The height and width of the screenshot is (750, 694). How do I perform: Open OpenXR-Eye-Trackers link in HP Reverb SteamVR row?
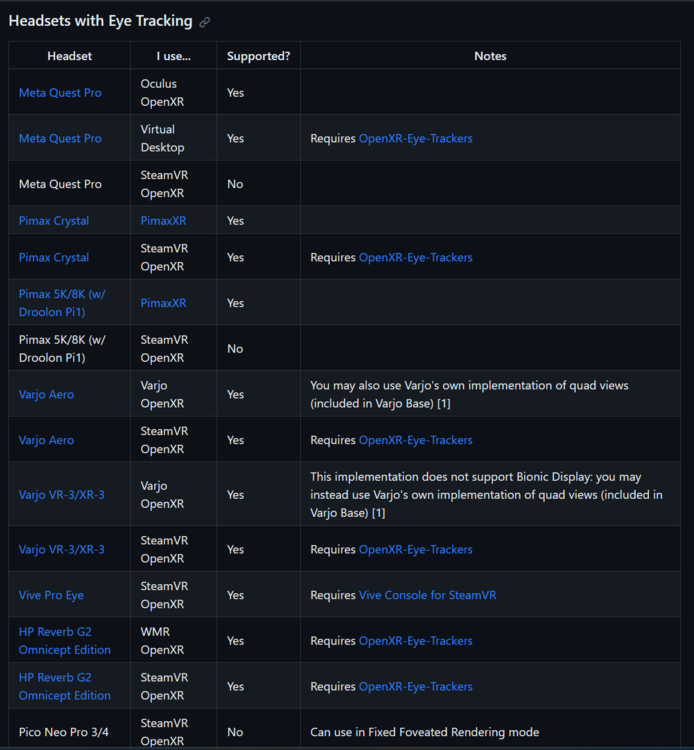(415, 687)
